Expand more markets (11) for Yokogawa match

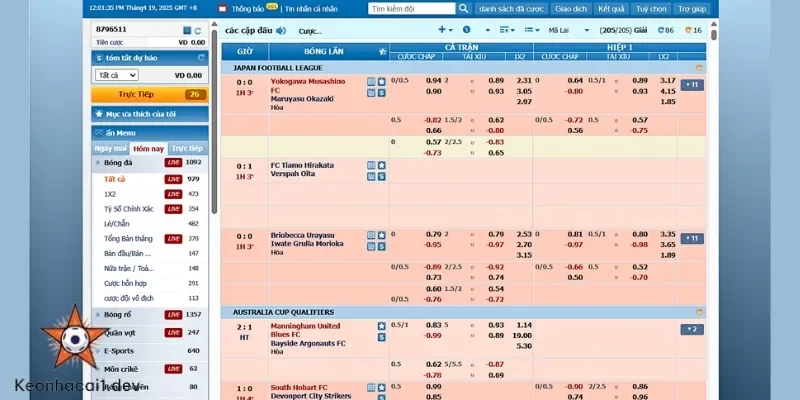coord(692,85)
